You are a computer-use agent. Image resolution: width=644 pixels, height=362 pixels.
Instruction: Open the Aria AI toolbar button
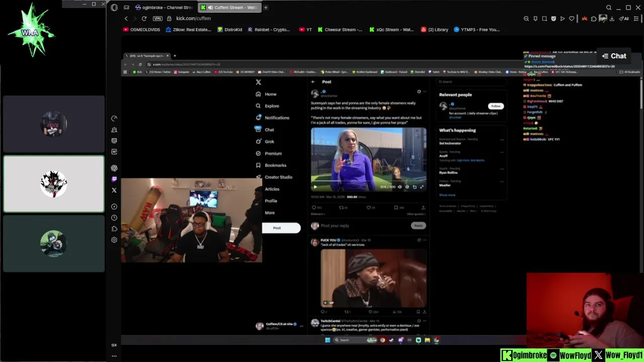pyautogui.click(x=624, y=19)
